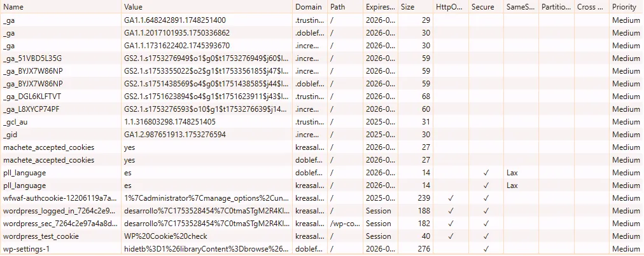Click the HttpOnly checkmark for wordpress_test_cookie
644x256 pixels.
click(x=451, y=236)
